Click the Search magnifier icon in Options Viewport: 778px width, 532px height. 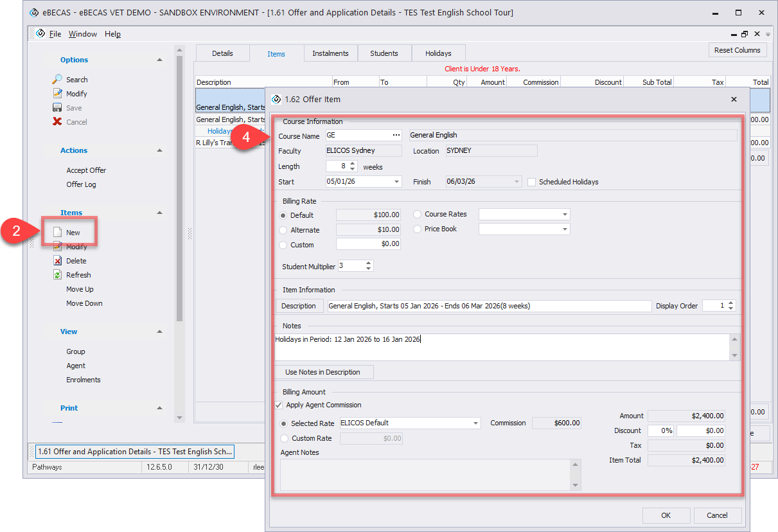[57, 80]
